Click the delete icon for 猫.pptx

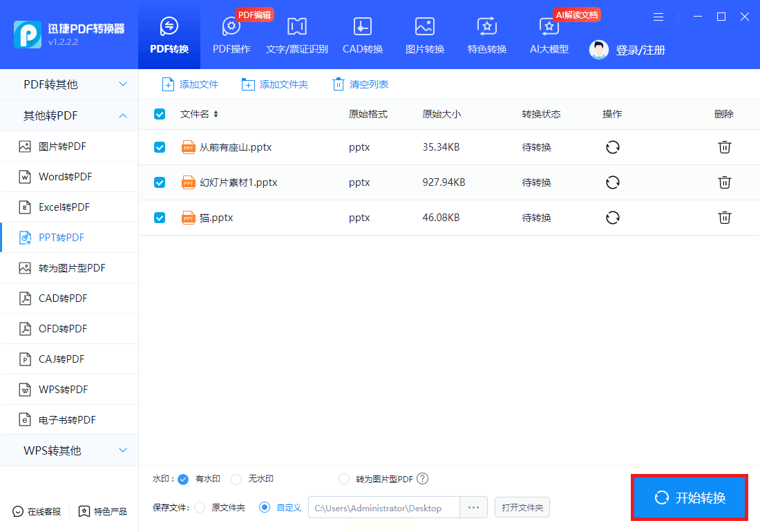tap(724, 218)
